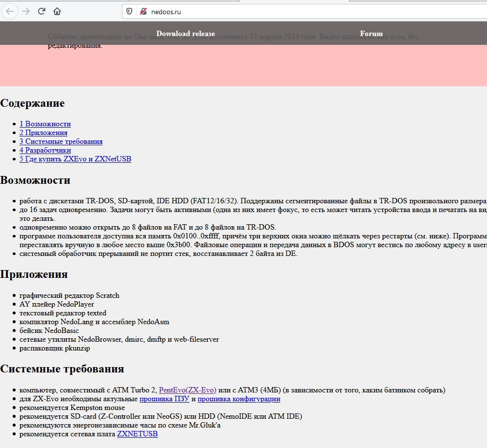Jump to section 3 Системные требования

tap(61, 141)
